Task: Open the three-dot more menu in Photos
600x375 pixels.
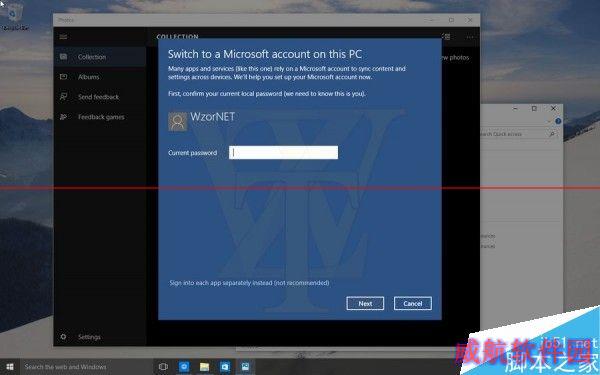Action: [470, 37]
